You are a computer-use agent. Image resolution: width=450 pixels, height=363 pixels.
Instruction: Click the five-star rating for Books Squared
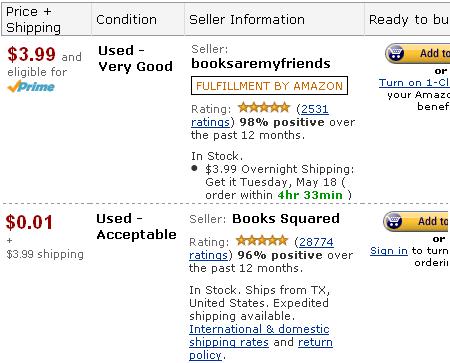262,241
